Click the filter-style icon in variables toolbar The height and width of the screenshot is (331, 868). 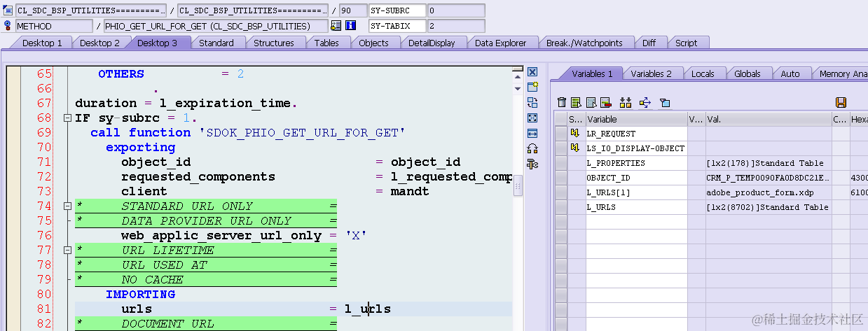click(x=665, y=103)
